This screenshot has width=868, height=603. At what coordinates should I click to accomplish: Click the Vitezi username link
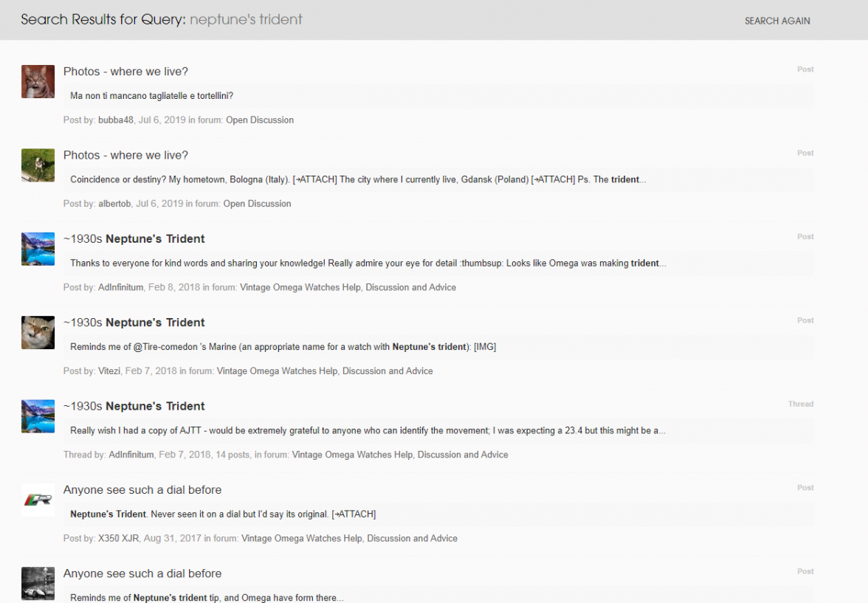point(108,371)
